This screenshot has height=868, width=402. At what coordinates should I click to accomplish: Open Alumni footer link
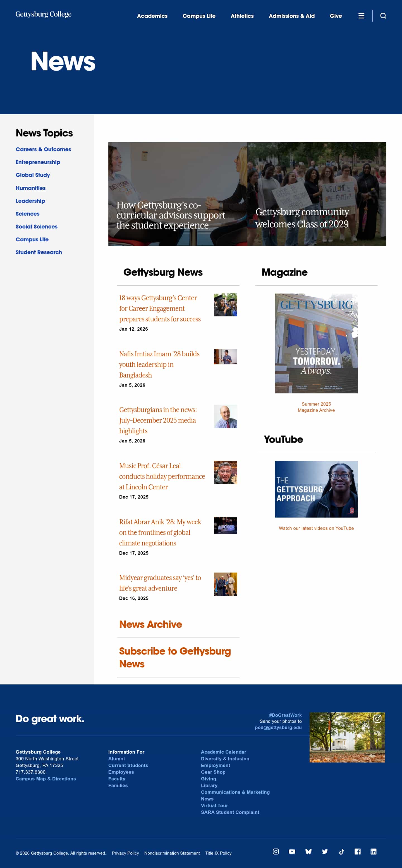[116, 759]
